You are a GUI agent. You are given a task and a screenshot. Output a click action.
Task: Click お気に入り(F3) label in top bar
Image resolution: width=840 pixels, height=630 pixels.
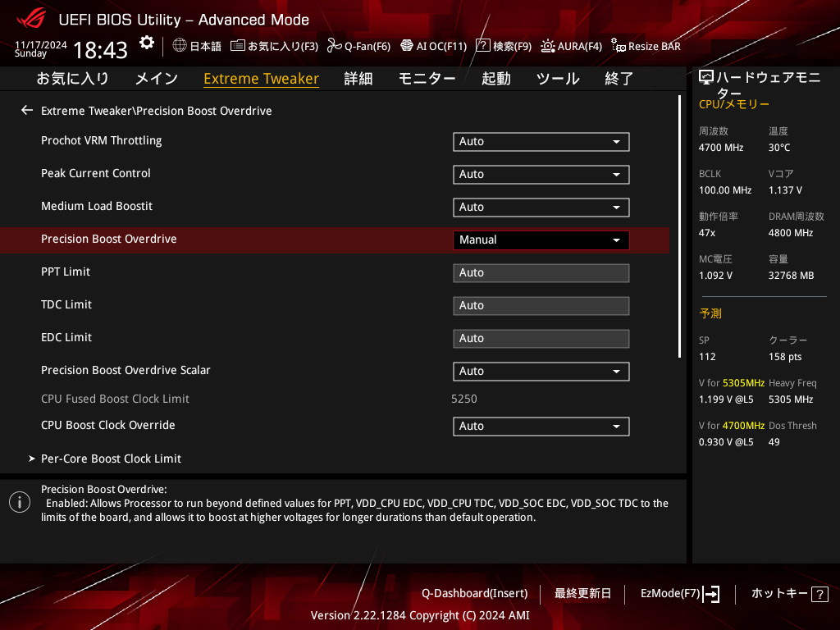(283, 46)
